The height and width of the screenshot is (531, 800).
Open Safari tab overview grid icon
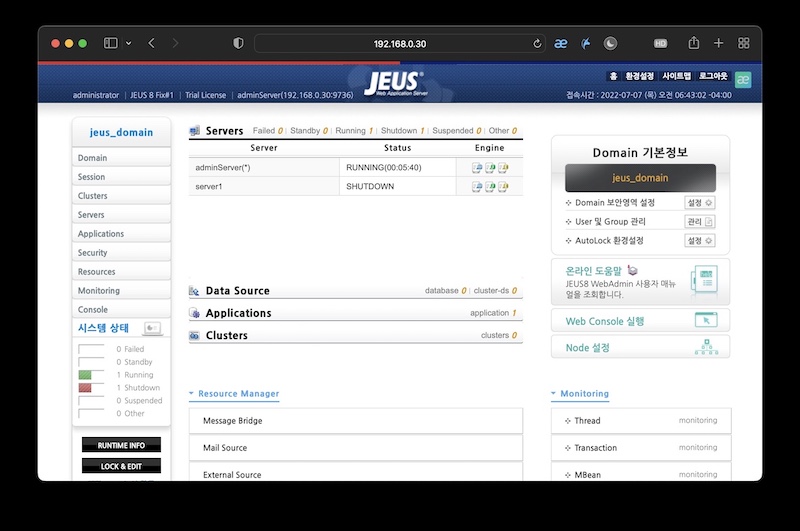tap(743, 43)
